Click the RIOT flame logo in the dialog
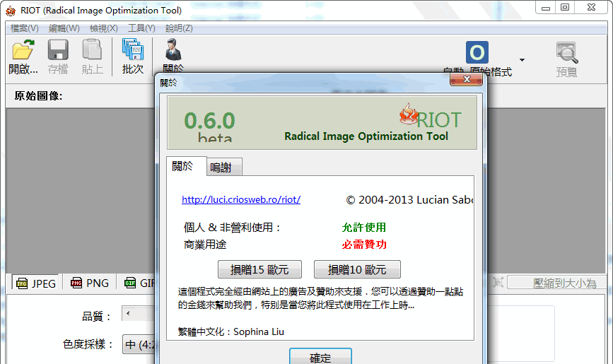Image resolution: width=613 pixels, height=364 pixels. pyautogui.click(x=409, y=115)
